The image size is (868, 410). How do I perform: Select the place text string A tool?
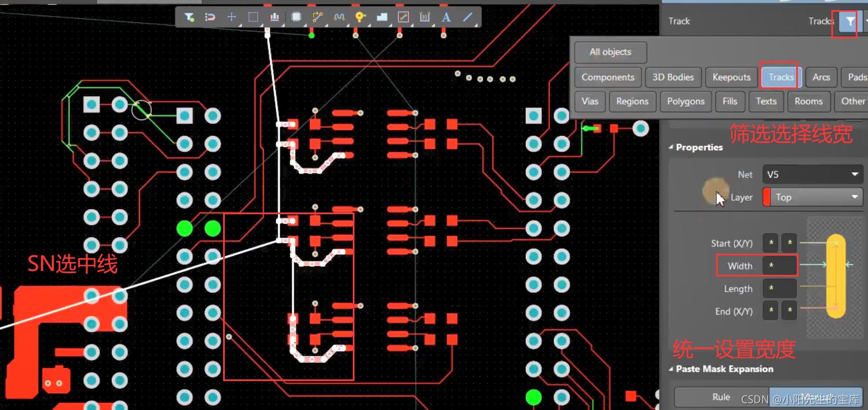446,17
